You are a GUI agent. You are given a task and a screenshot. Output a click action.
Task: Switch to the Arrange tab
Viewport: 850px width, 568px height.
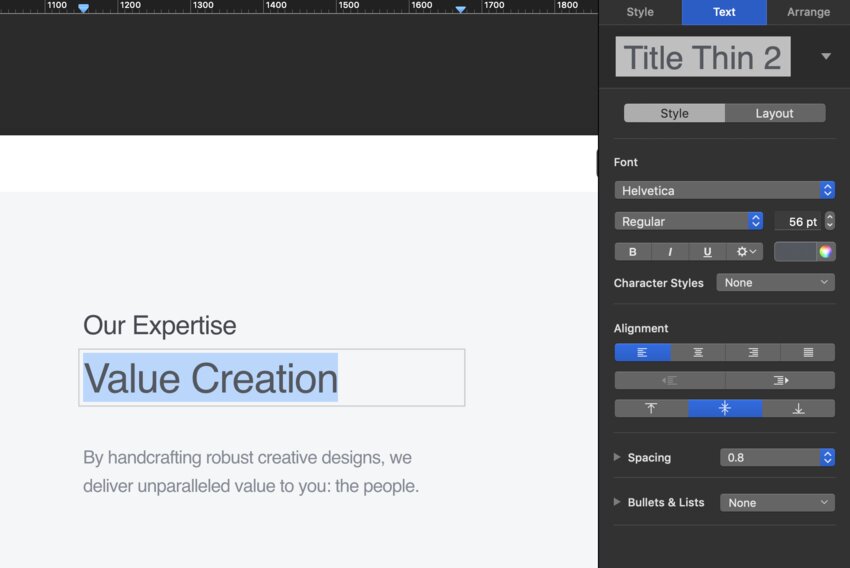808,12
